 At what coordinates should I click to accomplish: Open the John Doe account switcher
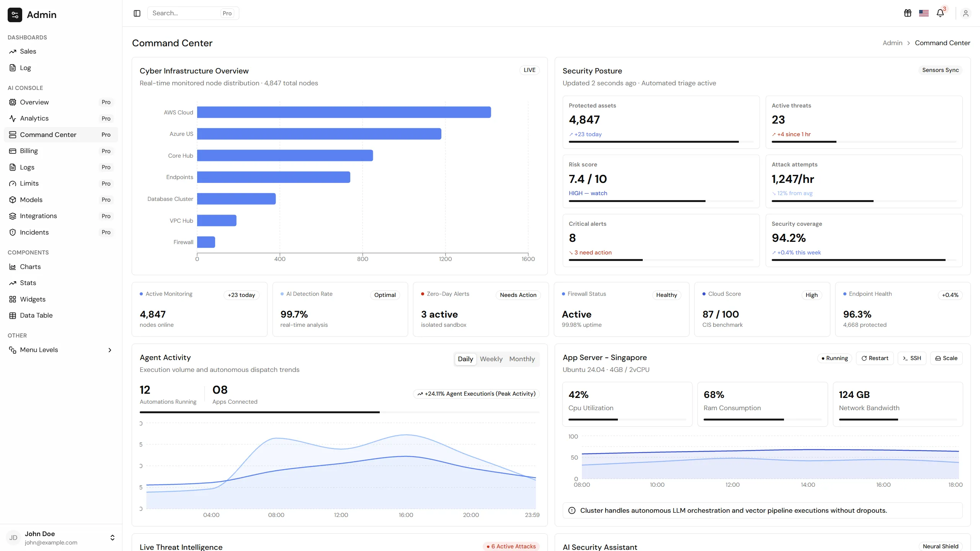click(61, 538)
